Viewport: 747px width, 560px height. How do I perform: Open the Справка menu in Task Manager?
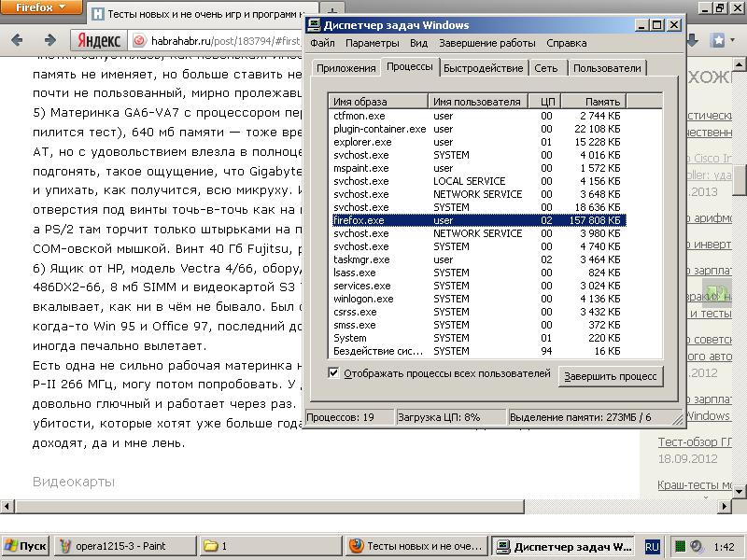coord(567,43)
